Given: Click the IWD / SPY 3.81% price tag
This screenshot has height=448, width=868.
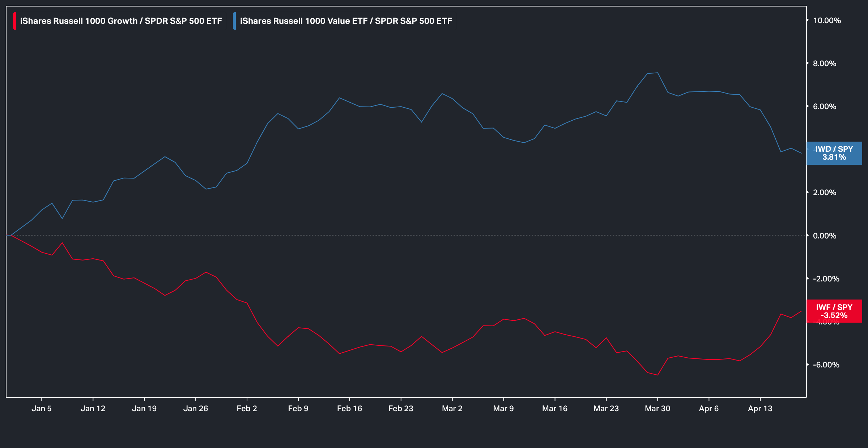Looking at the screenshot, I should tap(834, 153).
